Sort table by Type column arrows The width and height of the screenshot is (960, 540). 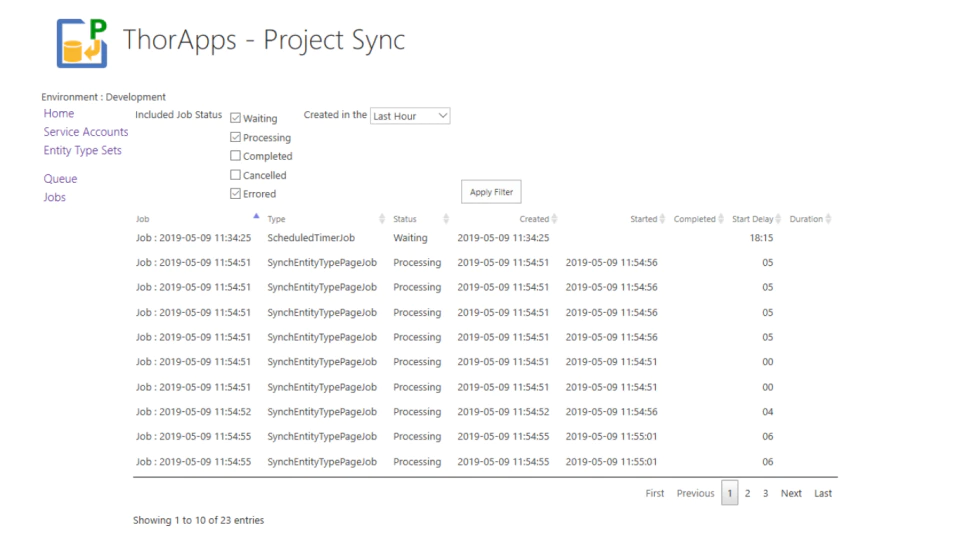[x=381, y=219]
